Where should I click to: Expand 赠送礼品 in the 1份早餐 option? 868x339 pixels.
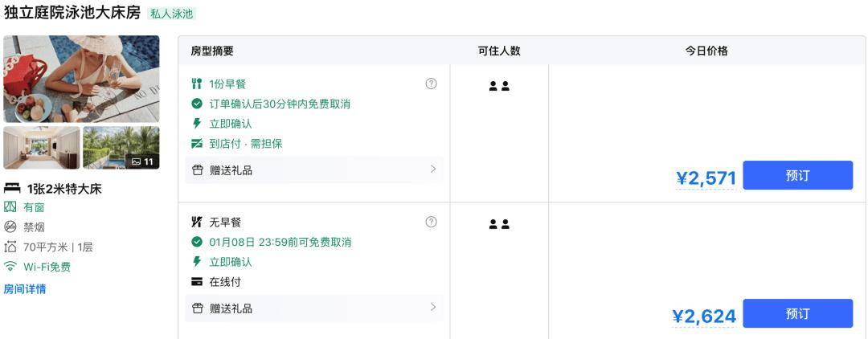click(x=314, y=170)
